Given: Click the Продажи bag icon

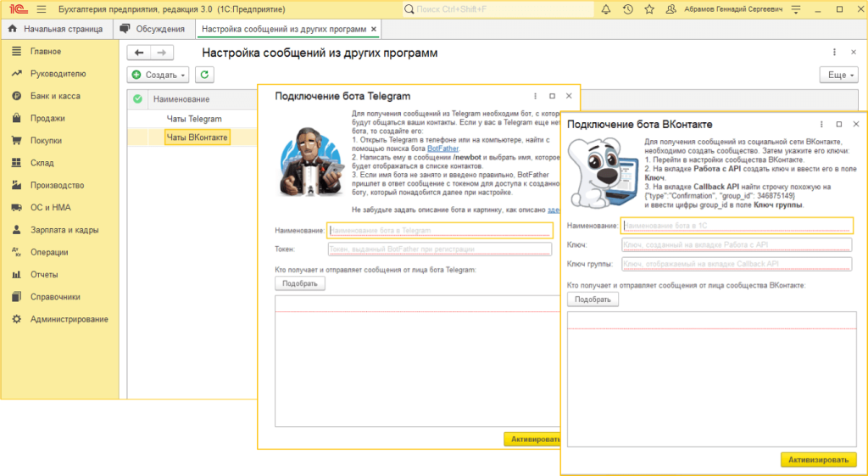Looking at the screenshot, I should pos(17,118).
